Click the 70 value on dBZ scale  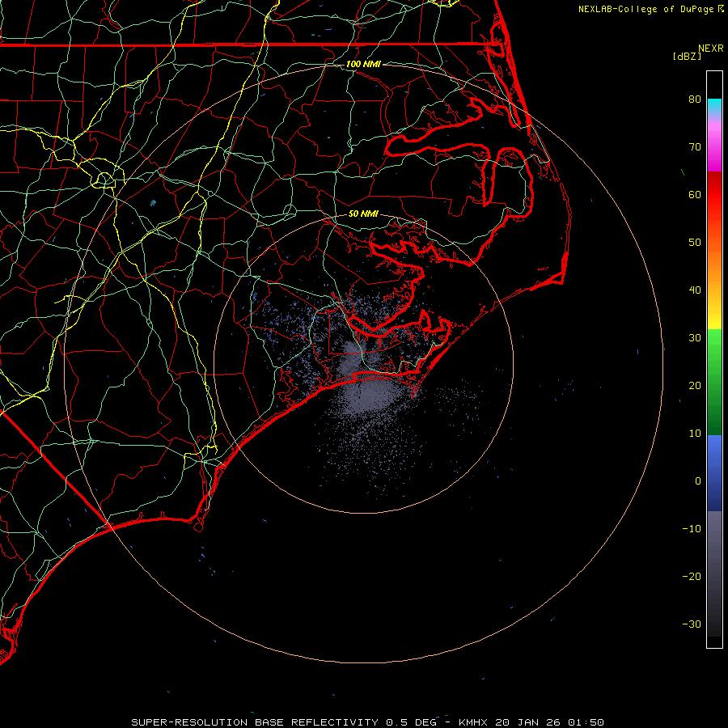click(695, 146)
